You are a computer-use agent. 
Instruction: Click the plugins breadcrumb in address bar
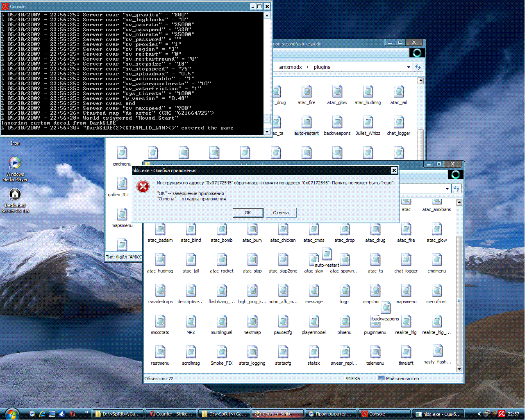[322, 67]
